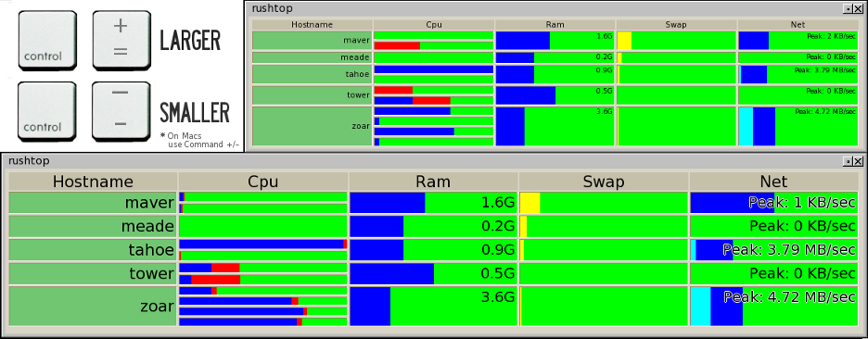Click the control key beside the minus key
868x339 pixels.
(x=46, y=110)
